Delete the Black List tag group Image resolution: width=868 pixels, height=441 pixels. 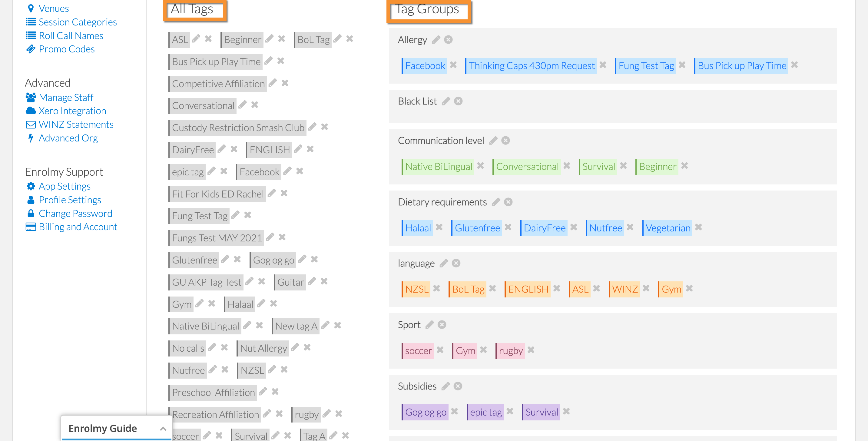point(458,101)
